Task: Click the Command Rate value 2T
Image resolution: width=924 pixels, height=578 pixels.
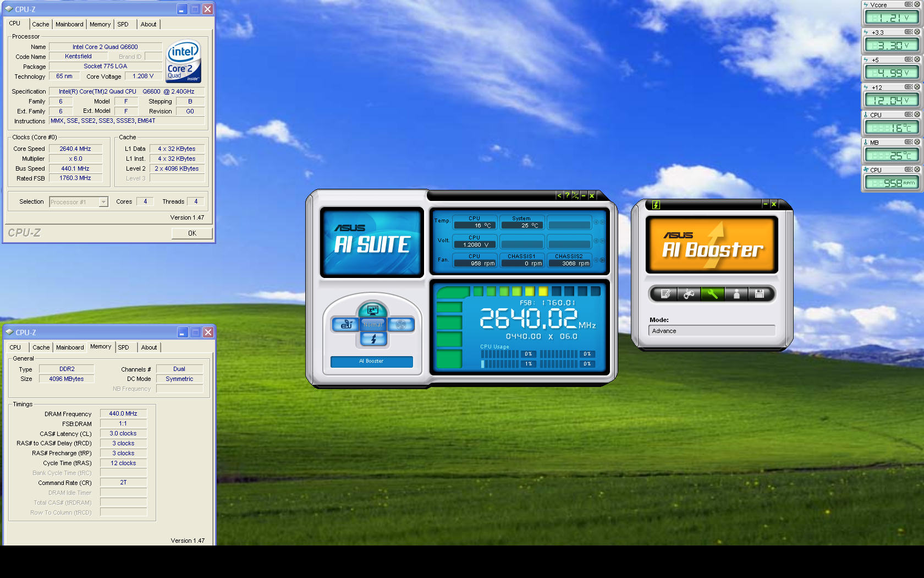Action: [x=123, y=482]
